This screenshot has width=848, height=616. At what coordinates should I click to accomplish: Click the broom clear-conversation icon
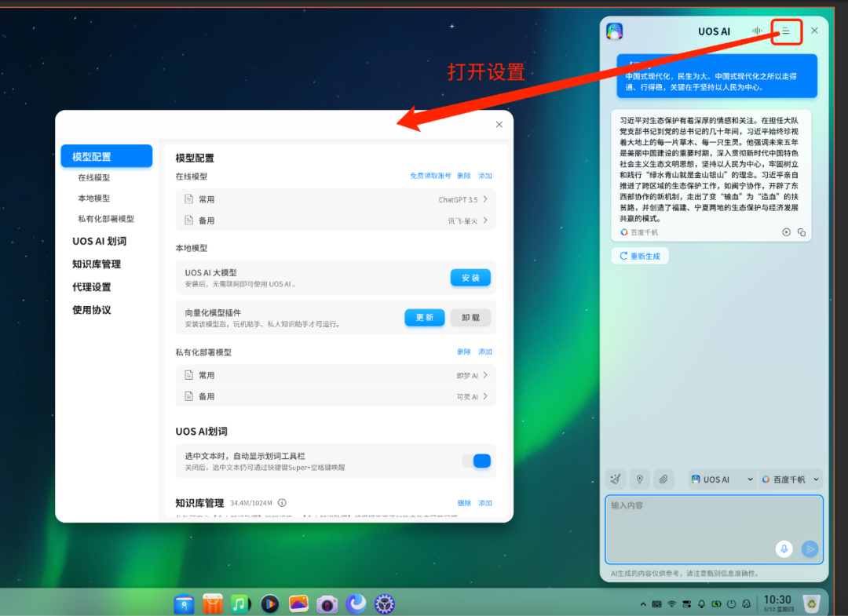pos(616,479)
